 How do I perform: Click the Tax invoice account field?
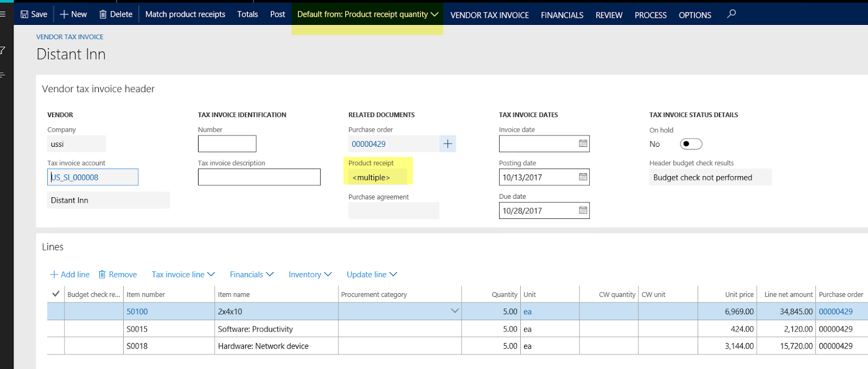[93, 177]
